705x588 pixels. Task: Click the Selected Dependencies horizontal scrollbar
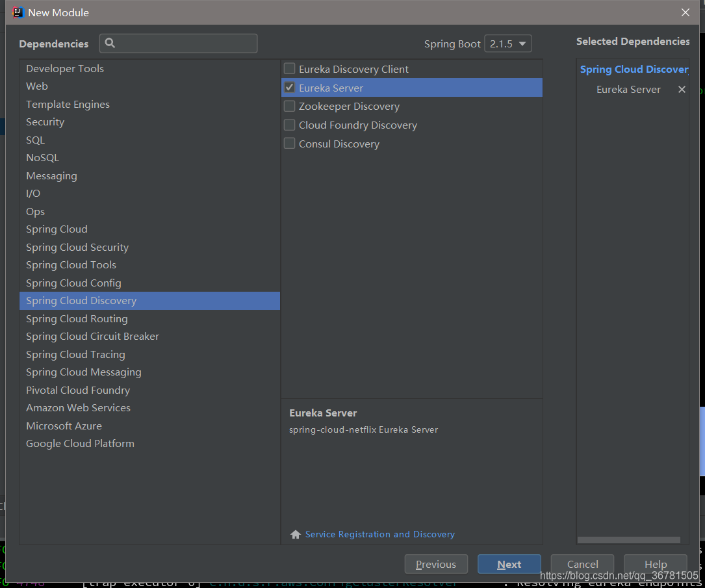point(628,540)
